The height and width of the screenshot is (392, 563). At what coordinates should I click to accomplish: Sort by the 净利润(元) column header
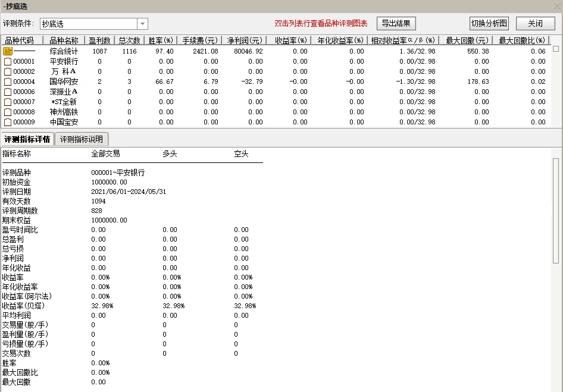[x=244, y=40]
